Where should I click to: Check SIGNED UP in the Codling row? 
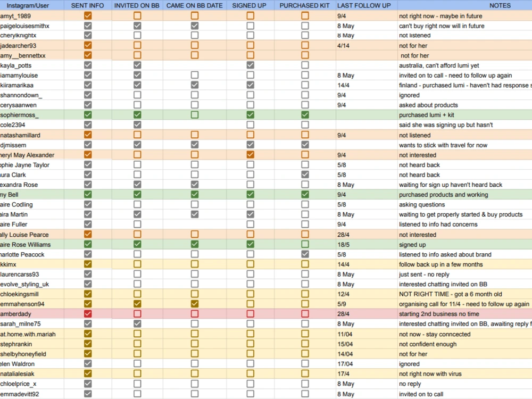coord(251,204)
